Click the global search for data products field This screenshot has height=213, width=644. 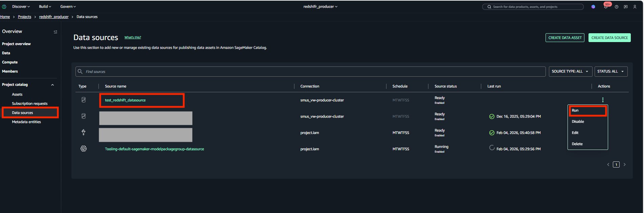[x=533, y=7]
